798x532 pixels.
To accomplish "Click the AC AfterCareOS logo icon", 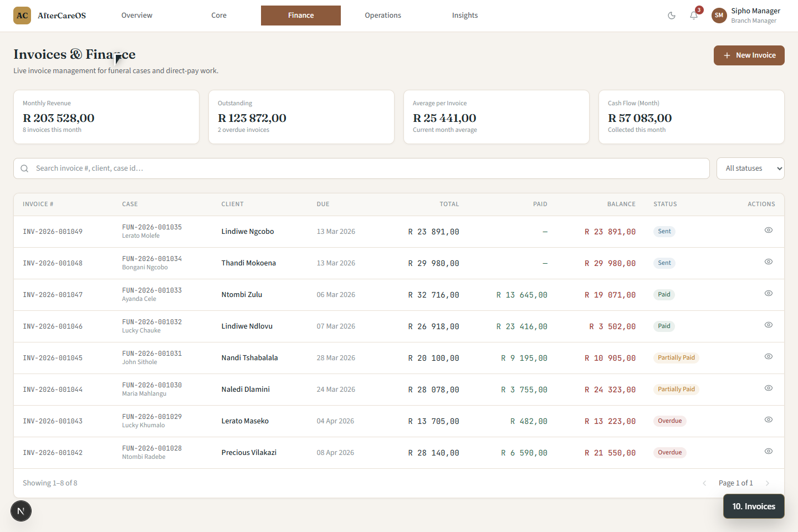I will (x=22, y=16).
